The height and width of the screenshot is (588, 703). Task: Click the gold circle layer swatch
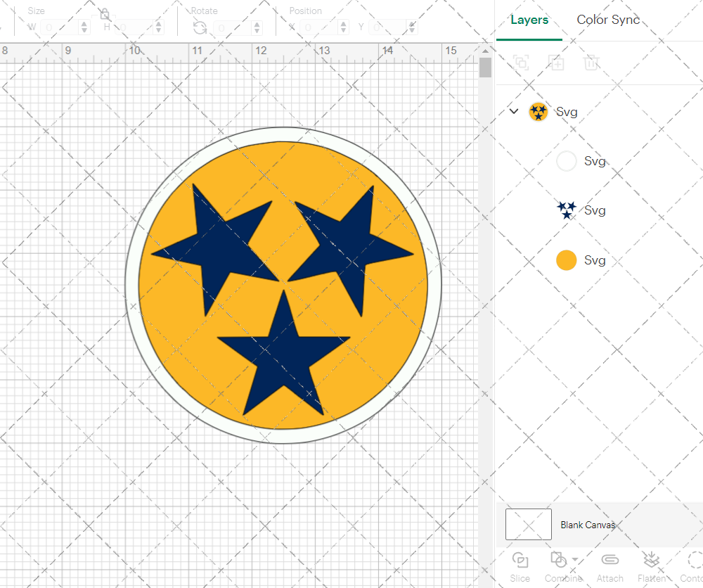pos(566,260)
